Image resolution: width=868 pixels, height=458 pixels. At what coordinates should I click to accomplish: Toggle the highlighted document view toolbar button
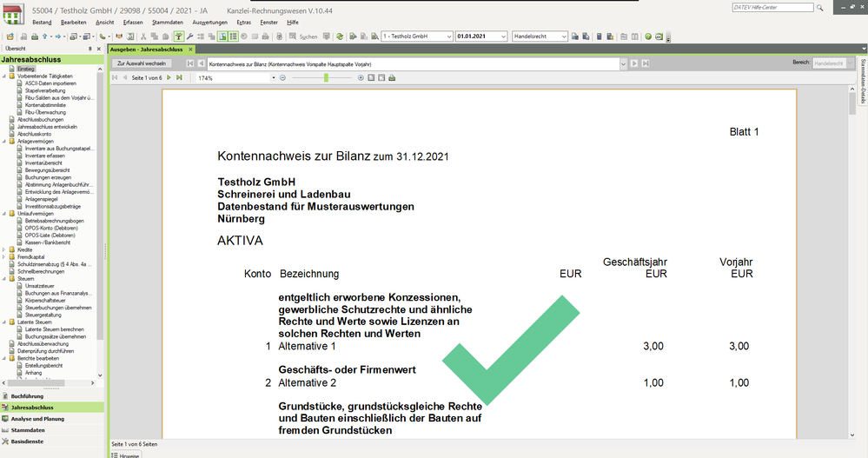(222, 37)
